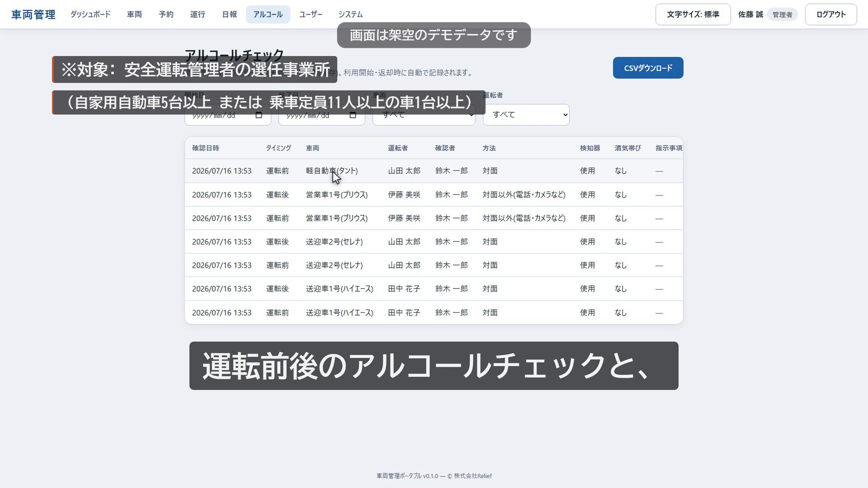The image size is (868, 488).
Task: Expand the 運転者 filter dropdown
Action: (x=526, y=115)
